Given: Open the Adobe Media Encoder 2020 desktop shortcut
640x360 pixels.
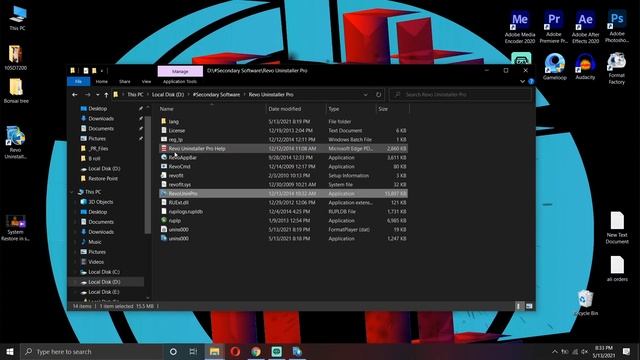Looking at the screenshot, I should point(520,27).
